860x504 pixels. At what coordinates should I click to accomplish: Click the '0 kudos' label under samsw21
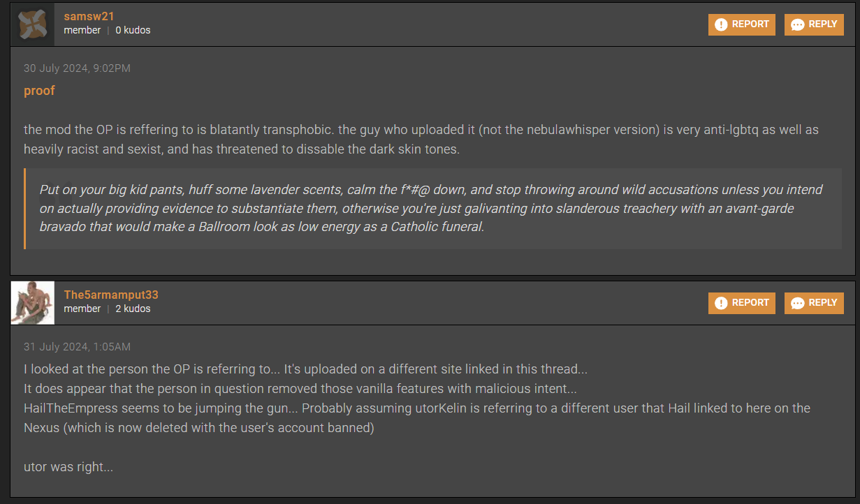point(133,30)
